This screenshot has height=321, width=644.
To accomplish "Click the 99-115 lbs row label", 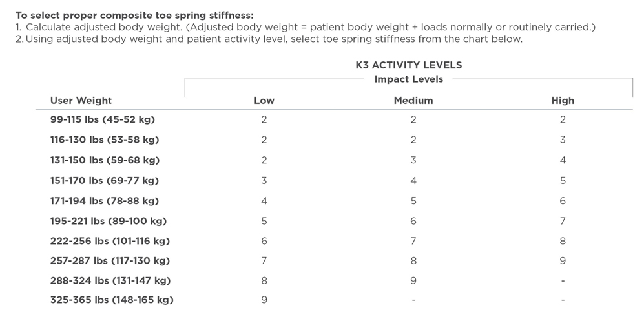I will (x=102, y=119).
